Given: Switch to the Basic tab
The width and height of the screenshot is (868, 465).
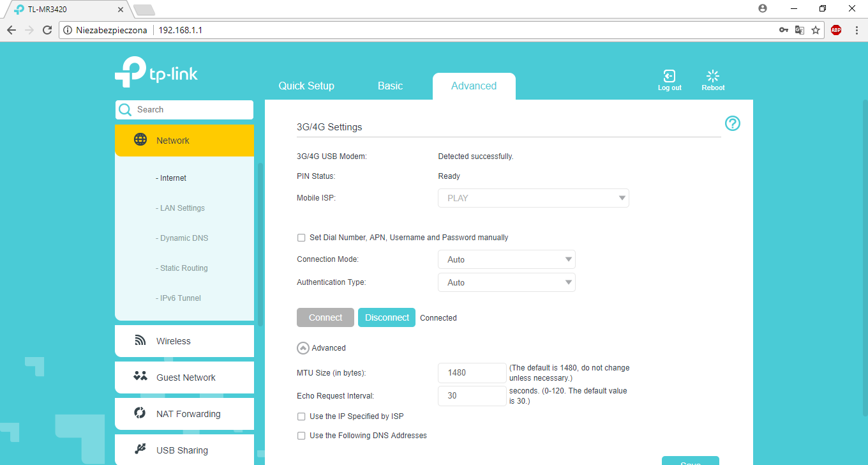Looking at the screenshot, I should 390,86.
